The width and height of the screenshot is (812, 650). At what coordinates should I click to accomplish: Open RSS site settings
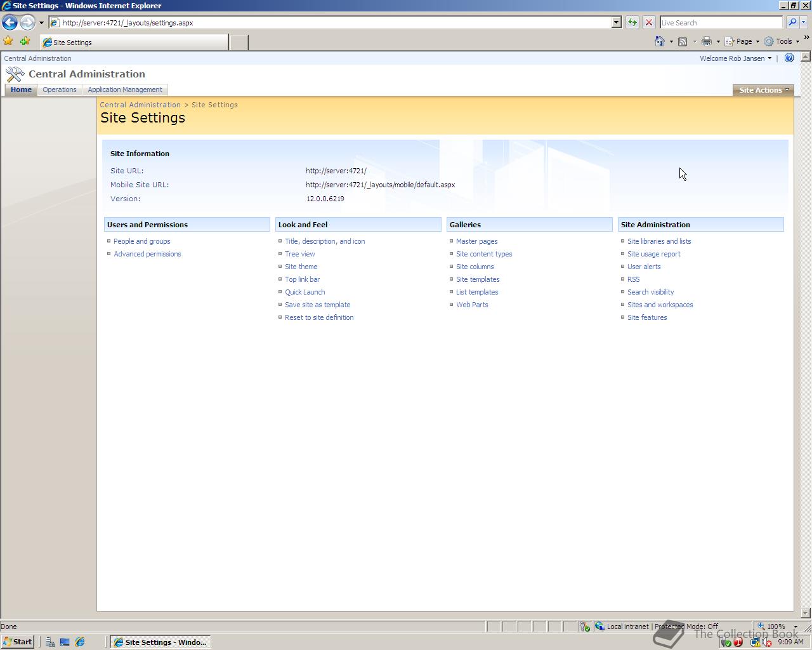tap(634, 279)
